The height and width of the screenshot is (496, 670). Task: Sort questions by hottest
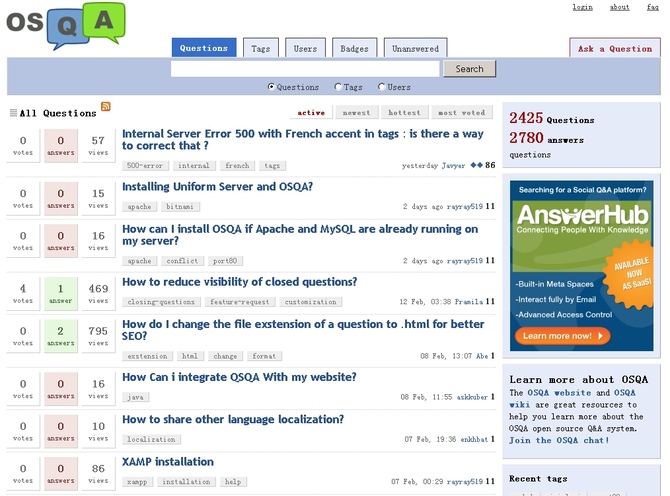(404, 112)
